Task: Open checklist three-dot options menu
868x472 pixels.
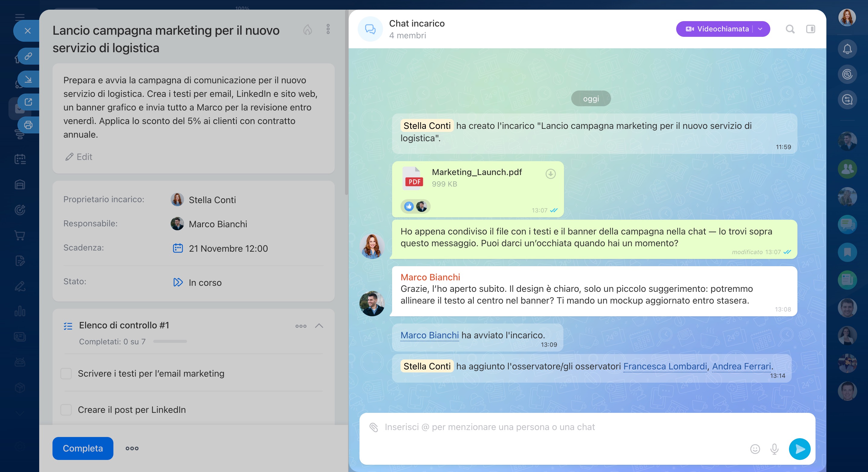Action: click(x=301, y=326)
